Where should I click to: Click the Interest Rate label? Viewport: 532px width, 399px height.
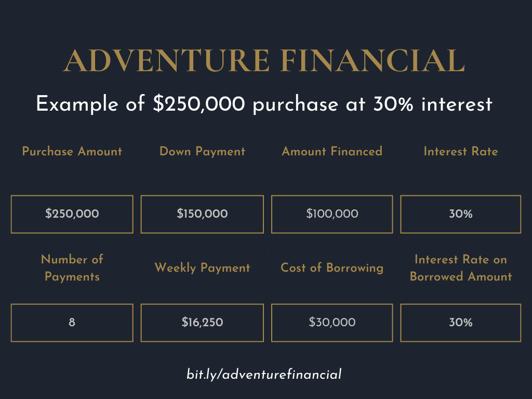coord(461,151)
